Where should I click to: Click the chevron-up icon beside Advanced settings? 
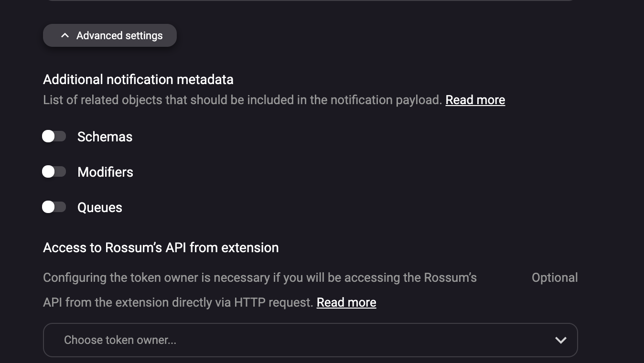65,35
